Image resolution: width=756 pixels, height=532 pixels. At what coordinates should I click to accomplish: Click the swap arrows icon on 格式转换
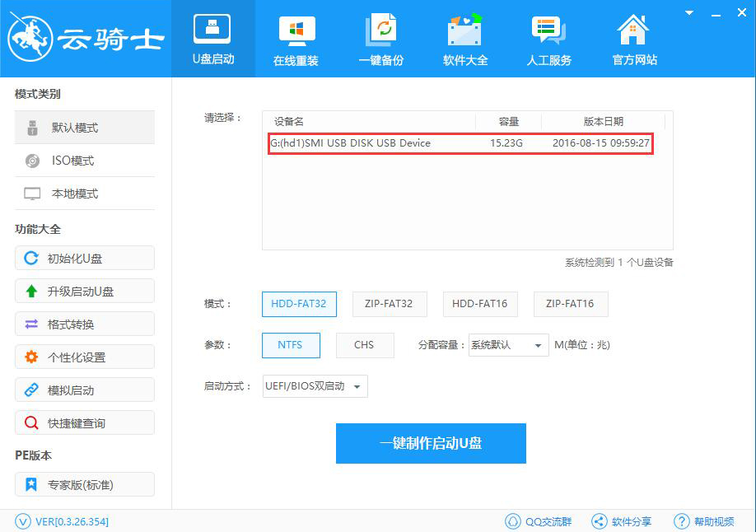click(x=31, y=324)
